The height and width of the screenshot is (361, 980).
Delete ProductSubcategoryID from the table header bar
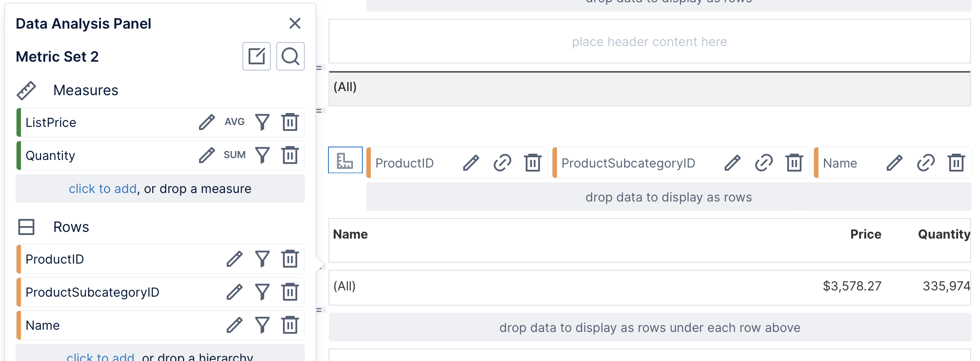click(794, 163)
